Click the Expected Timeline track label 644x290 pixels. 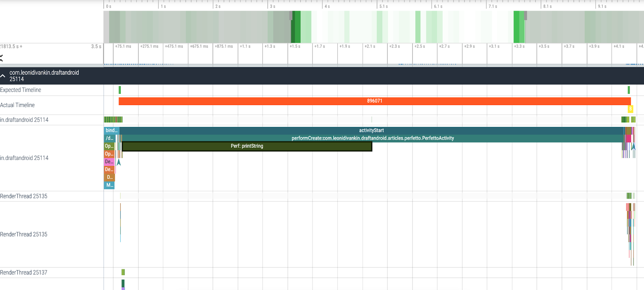(x=21, y=90)
